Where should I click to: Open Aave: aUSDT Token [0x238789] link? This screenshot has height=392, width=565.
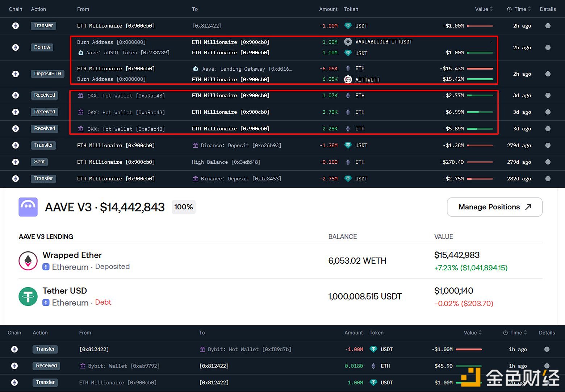point(128,53)
